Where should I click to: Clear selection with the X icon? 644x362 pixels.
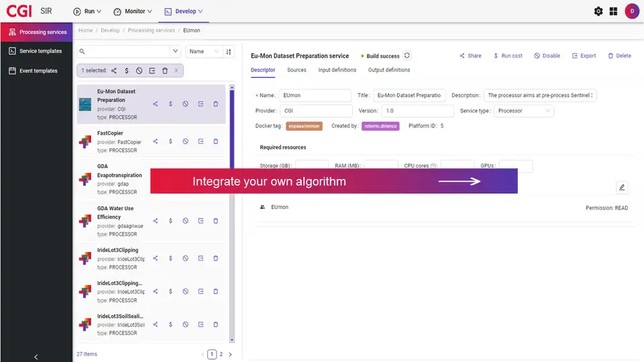click(x=176, y=70)
